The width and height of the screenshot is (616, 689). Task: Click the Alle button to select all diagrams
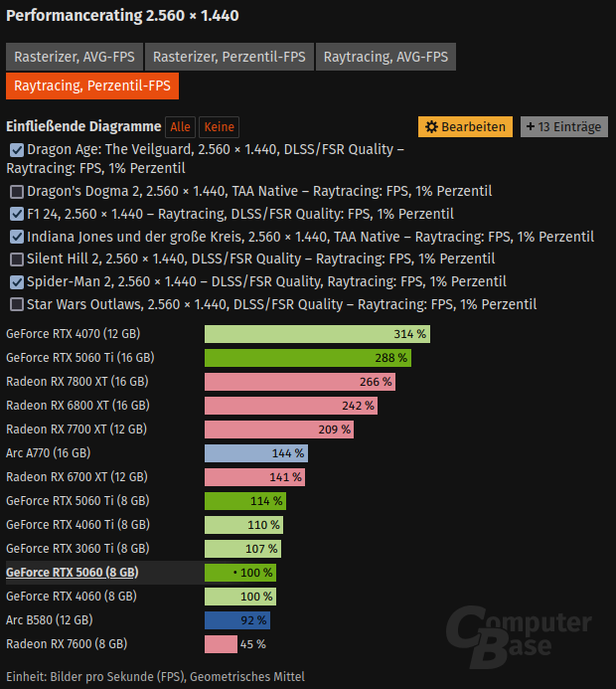click(x=180, y=127)
